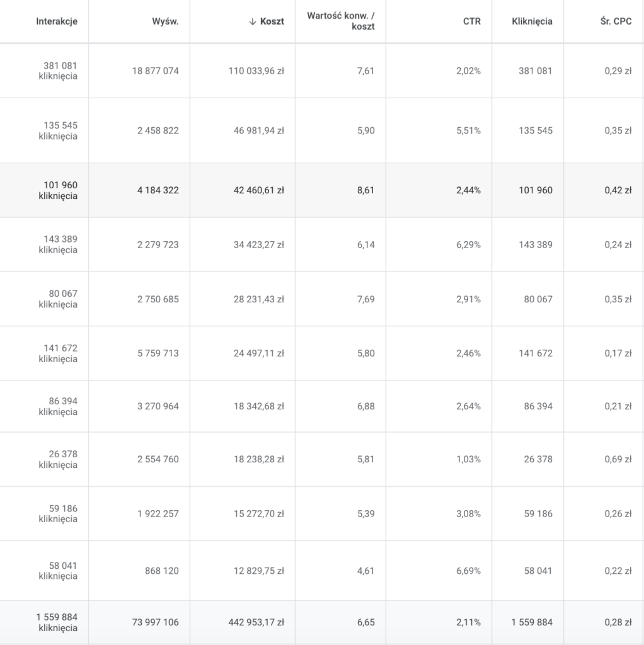Viewport: 644px width, 645px height.
Task: Sort by Interakcje column header
Action: coord(57,21)
